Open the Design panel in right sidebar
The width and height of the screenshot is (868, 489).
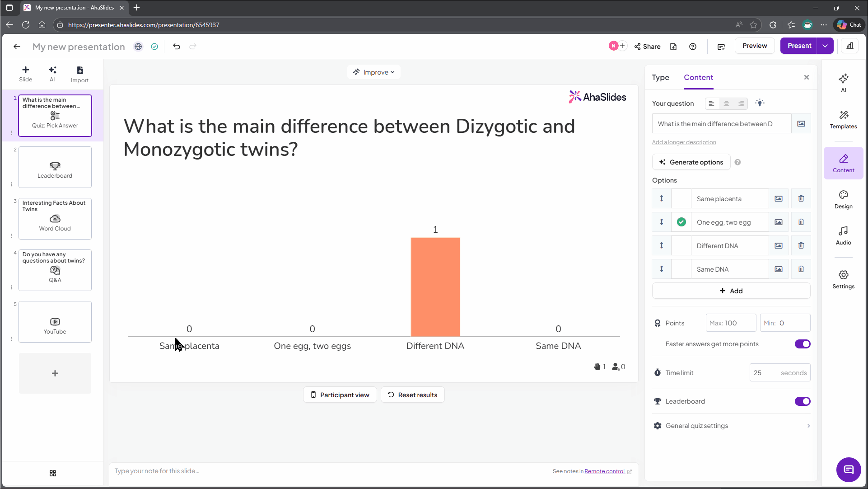coord(843,199)
